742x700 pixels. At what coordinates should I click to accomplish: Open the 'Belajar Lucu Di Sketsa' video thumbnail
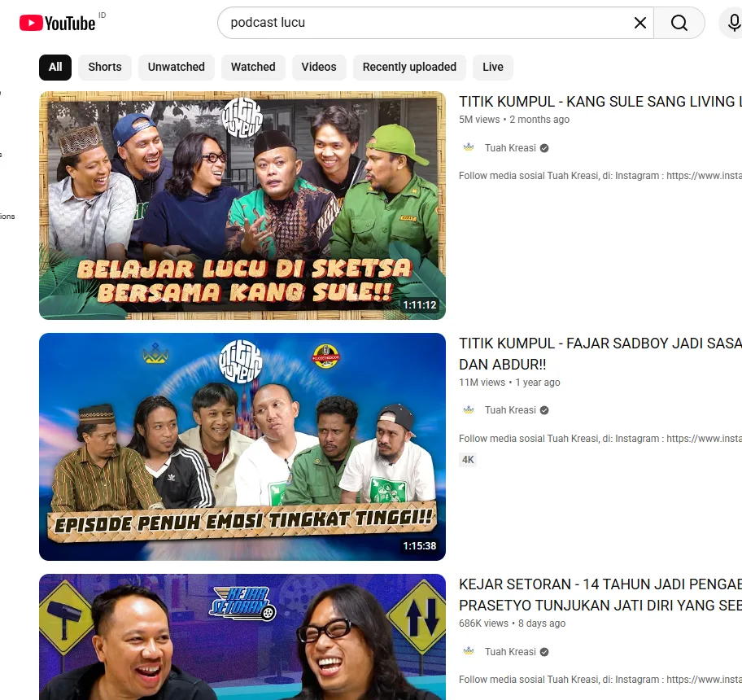(x=242, y=205)
